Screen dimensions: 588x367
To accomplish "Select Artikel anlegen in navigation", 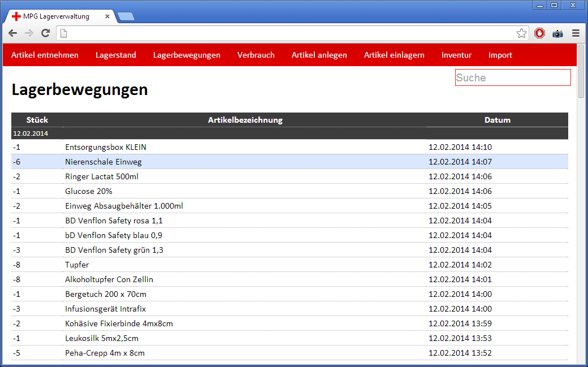I will (319, 55).
